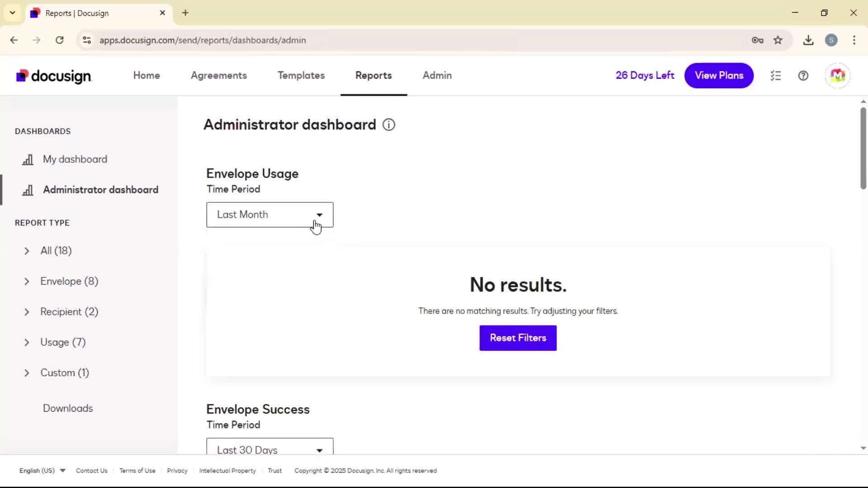Viewport: 868px width, 488px height.
Task: Close the Reports Docusign tab
Action: pyautogui.click(x=163, y=13)
